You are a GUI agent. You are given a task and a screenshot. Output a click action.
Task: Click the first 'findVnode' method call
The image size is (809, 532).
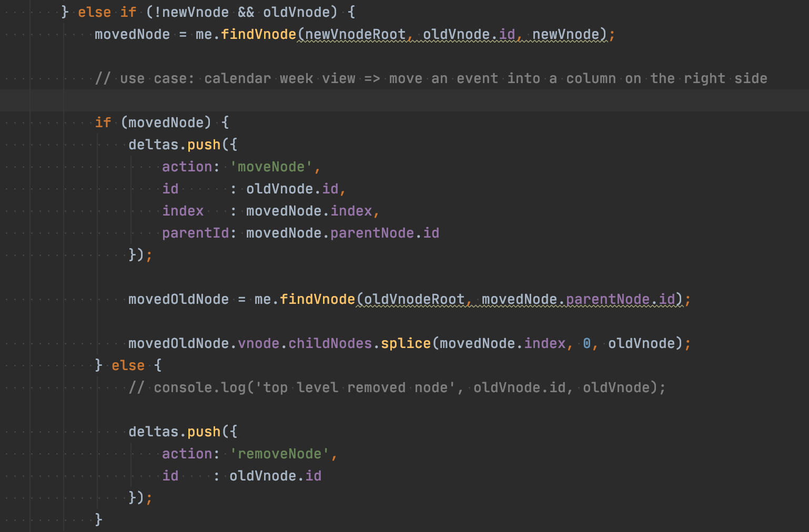click(258, 34)
